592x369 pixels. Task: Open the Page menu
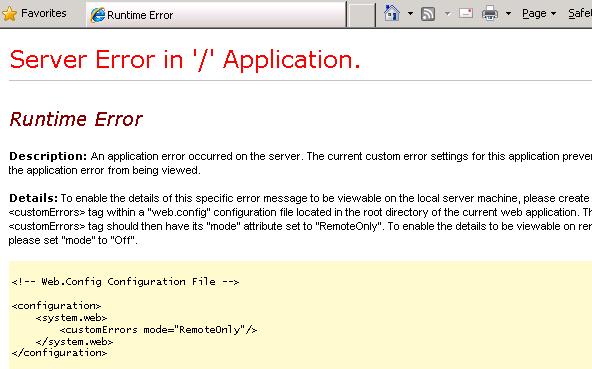click(539, 14)
